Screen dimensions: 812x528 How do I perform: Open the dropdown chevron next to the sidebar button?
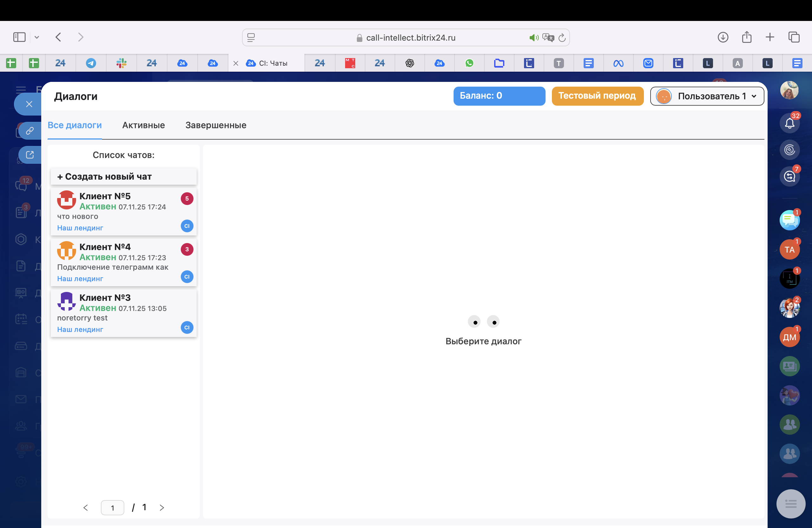pyautogui.click(x=37, y=37)
